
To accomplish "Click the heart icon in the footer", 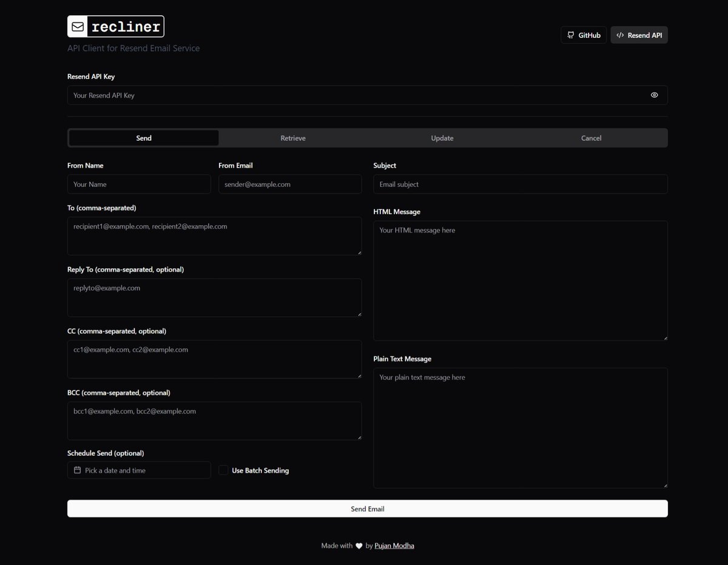I will click(x=359, y=546).
